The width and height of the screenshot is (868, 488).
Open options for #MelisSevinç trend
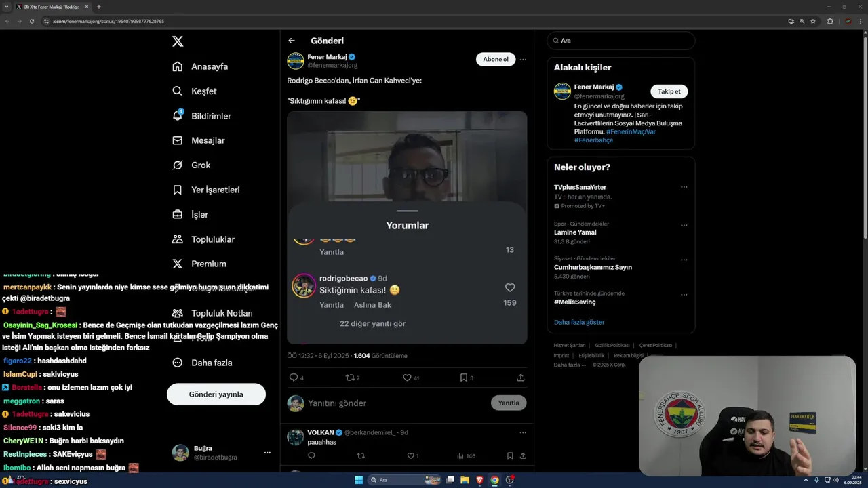684,295
